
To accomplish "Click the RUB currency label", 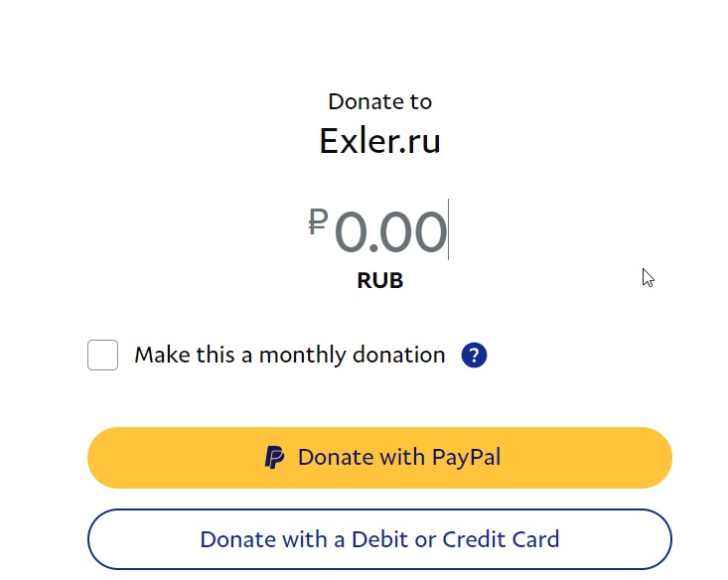I will 379,281.
